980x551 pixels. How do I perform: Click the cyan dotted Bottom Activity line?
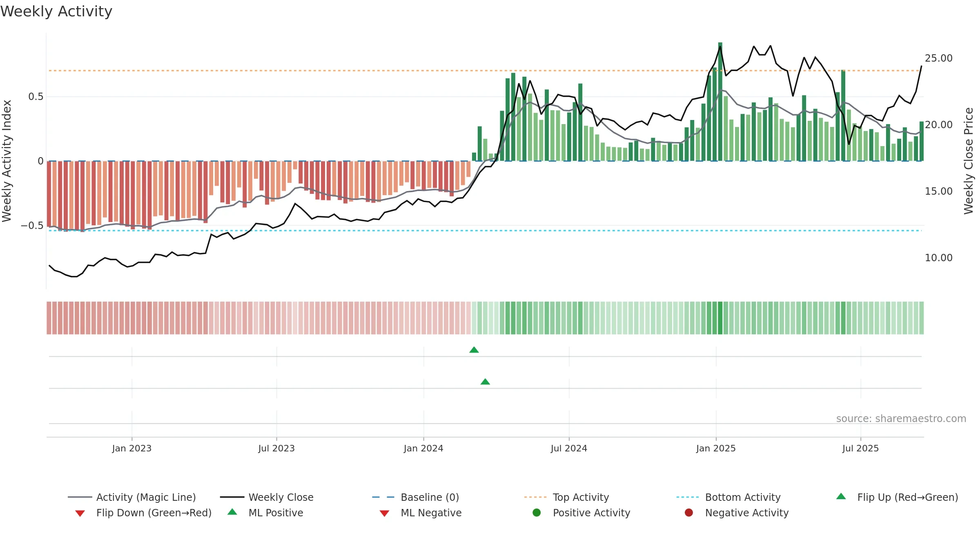(x=485, y=231)
